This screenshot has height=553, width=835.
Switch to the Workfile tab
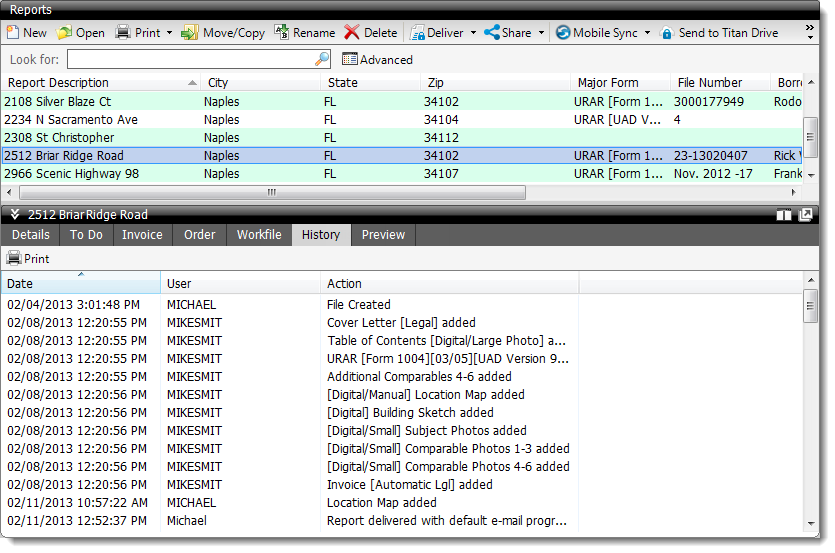tap(259, 235)
